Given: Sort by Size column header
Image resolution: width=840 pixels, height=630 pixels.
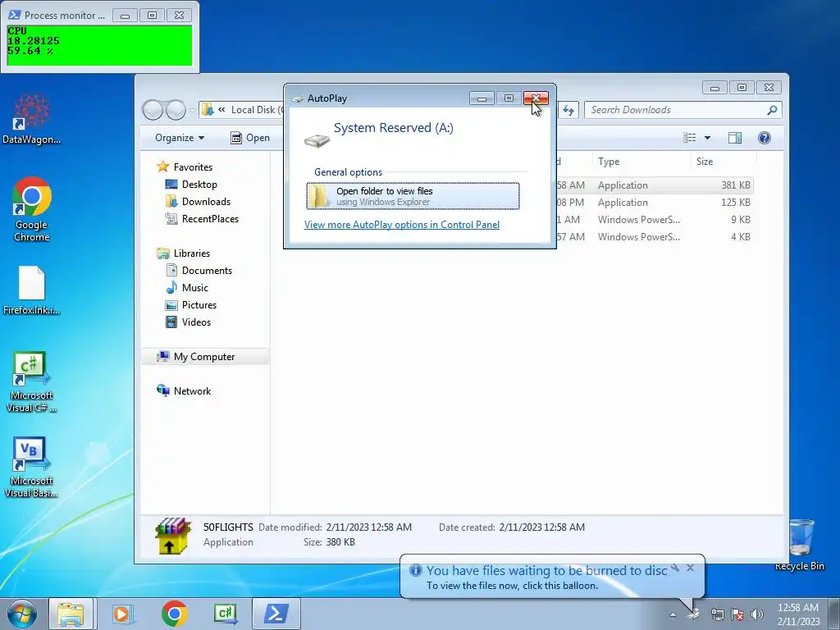Looking at the screenshot, I should click(x=724, y=162).
